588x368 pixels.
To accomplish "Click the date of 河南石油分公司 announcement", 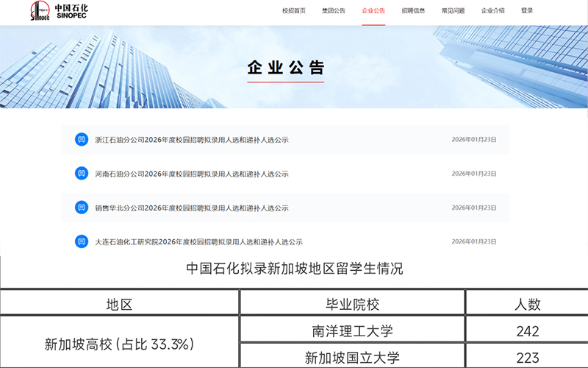I will pos(474,174).
